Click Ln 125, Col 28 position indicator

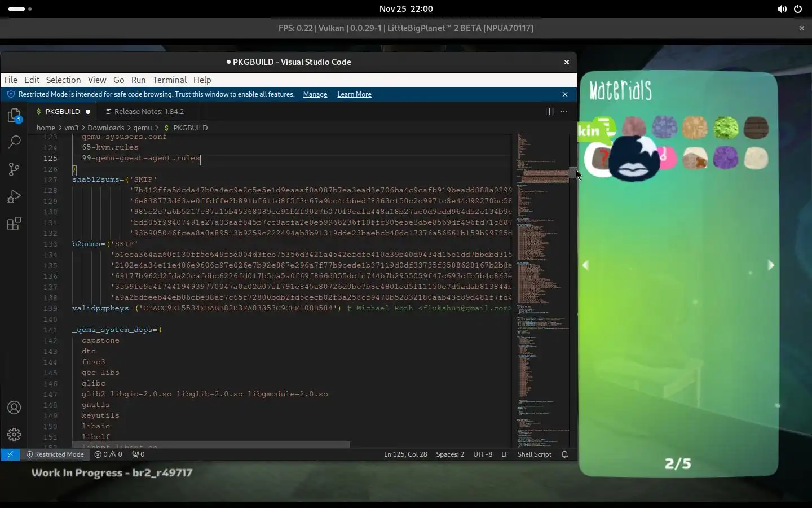coord(405,454)
